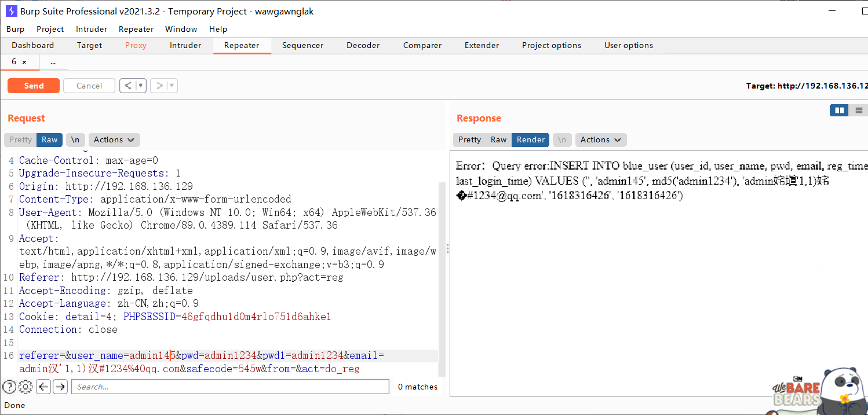
Task: Open the Burp menu
Action: click(x=15, y=29)
